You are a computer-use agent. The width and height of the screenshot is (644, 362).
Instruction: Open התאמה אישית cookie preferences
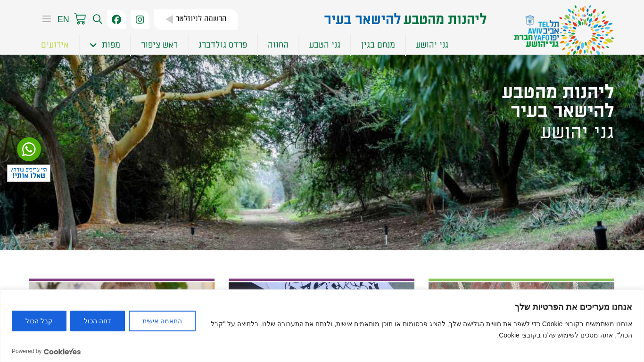click(x=162, y=321)
